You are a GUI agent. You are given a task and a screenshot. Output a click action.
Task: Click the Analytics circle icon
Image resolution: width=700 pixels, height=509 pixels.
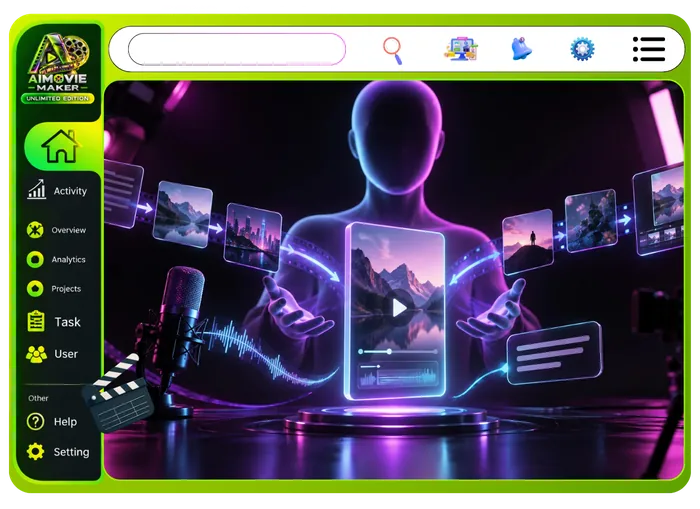pos(35,259)
